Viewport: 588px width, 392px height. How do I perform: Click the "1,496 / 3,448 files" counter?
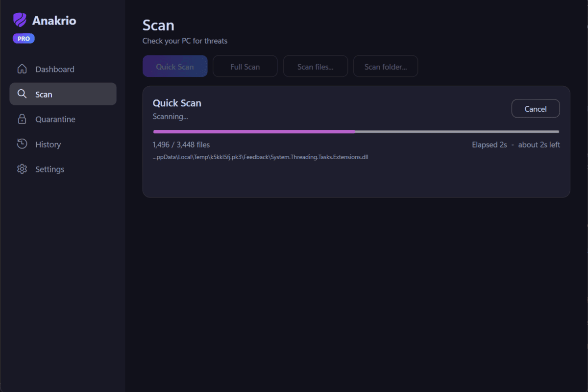pos(181,145)
